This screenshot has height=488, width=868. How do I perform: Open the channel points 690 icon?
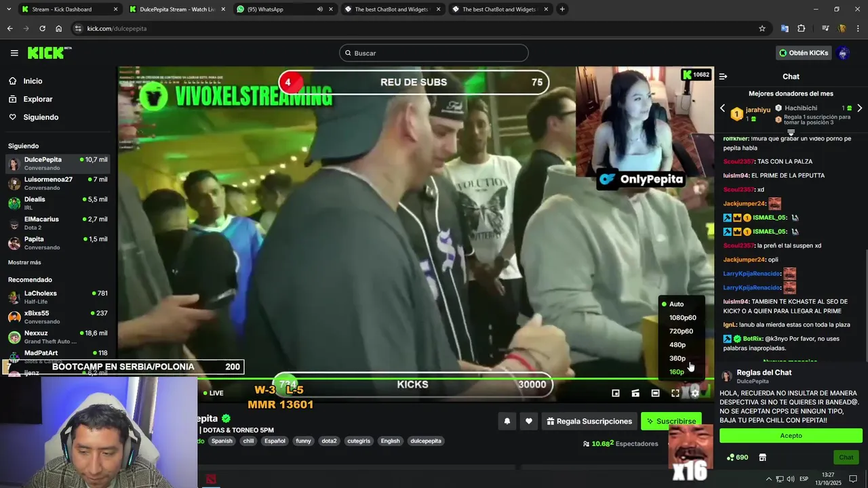(x=736, y=457)
